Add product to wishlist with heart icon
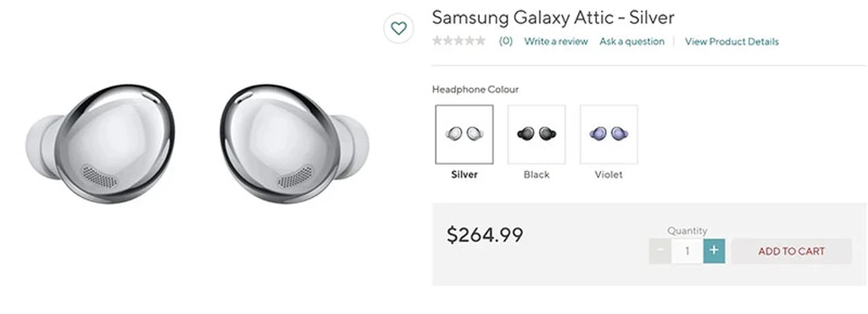The image size is (868, 314). point(398,28)
